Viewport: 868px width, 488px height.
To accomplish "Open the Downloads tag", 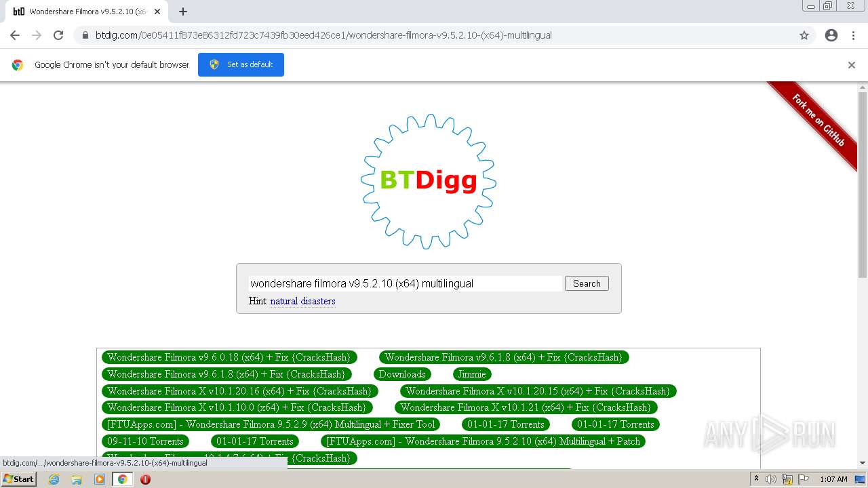I will 402,374.
